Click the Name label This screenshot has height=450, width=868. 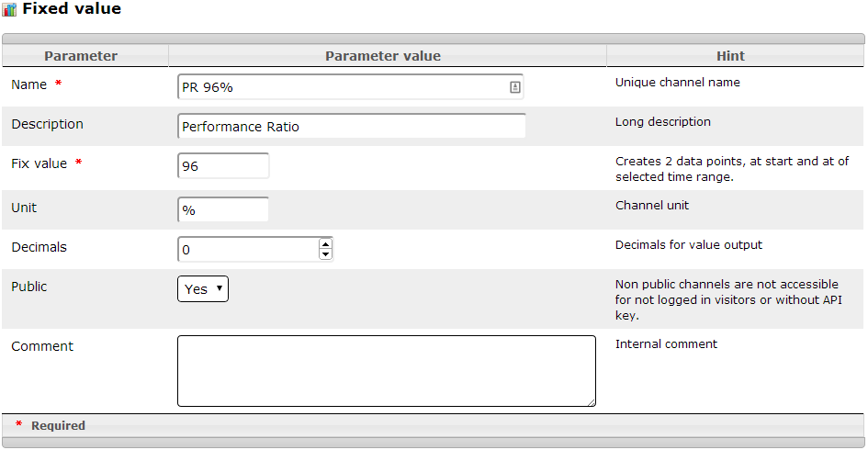click(x=28, y=84)
